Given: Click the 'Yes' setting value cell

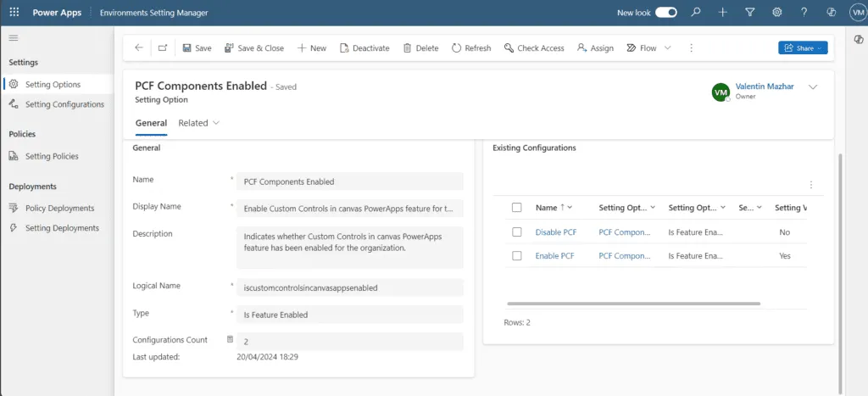Looking at the screenshot, I should [x=785, y=256].
